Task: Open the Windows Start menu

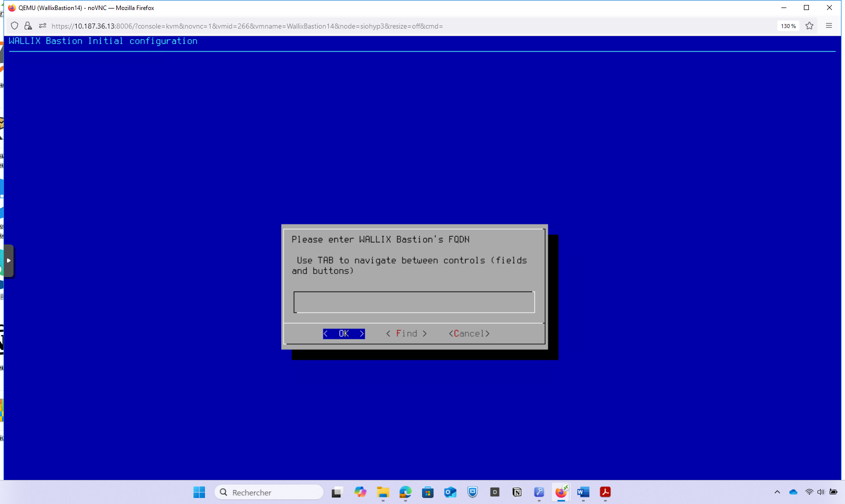Action: 199,492
